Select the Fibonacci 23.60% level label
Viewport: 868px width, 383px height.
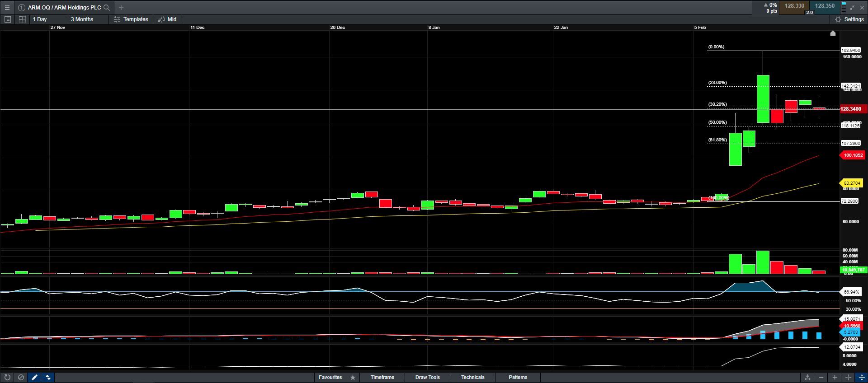coord(717,83)
